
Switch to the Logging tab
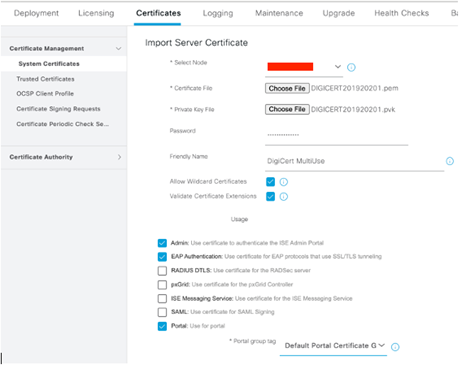click(218, 13)
